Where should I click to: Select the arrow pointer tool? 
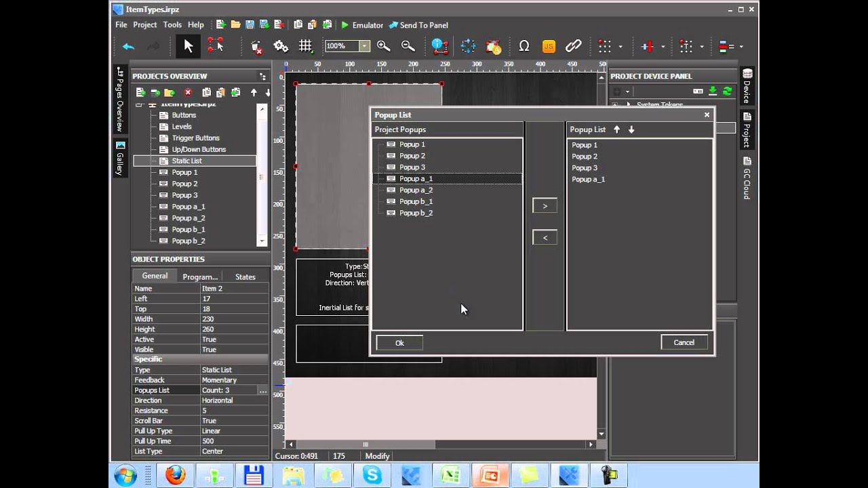(189, 46)
